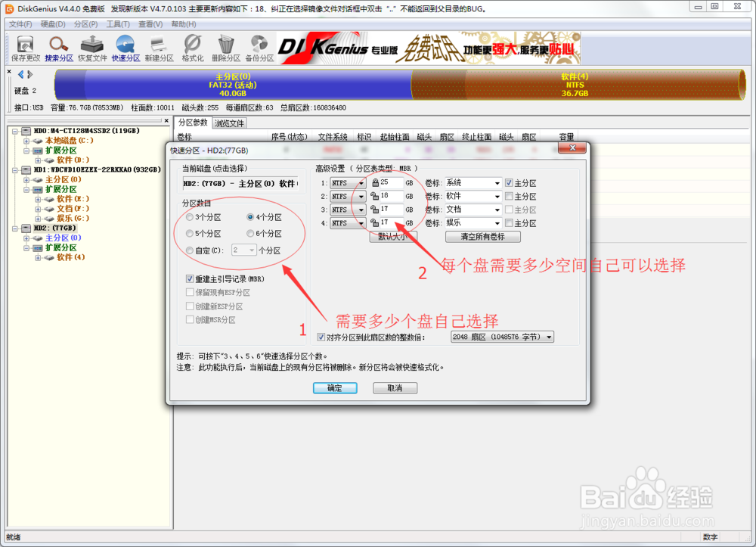Viewport: 756px width, 547px height.
Task: Close the disk map panel with small x
Action: [9, 71]
